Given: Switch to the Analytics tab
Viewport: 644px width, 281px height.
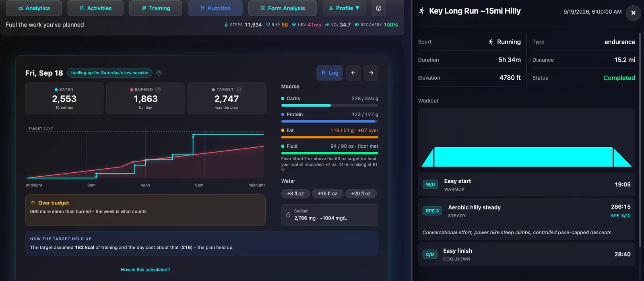Looking at the screenshot, I should (34, 8).
